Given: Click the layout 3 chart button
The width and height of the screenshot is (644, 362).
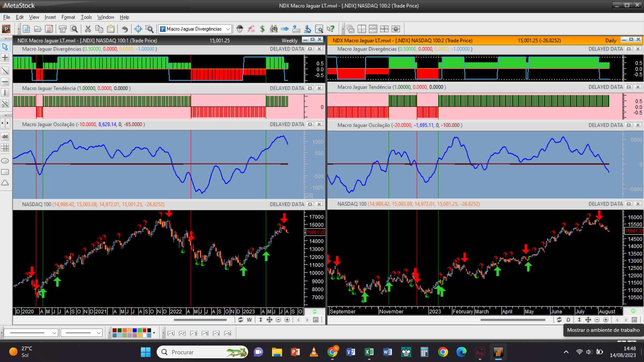Looking at the screenshot, I should 194,333.
